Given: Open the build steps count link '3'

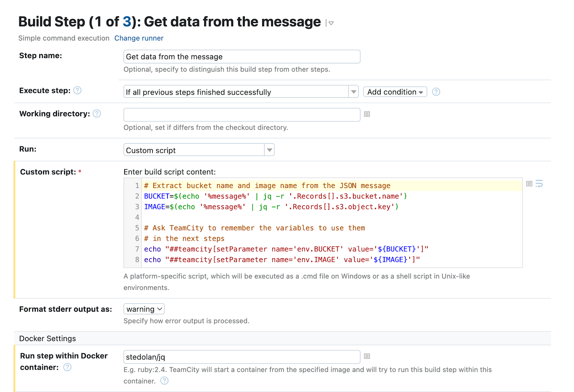Looking at the screenshot, I should pos(127,22).
